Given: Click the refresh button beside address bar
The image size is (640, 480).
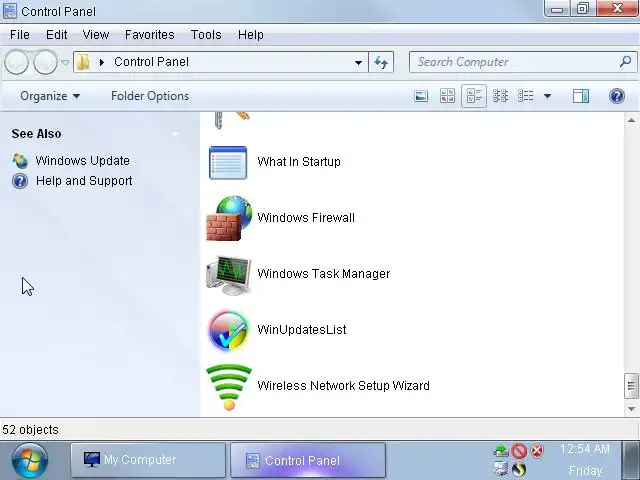Looking at the screenshot, I should click(381, 62).
